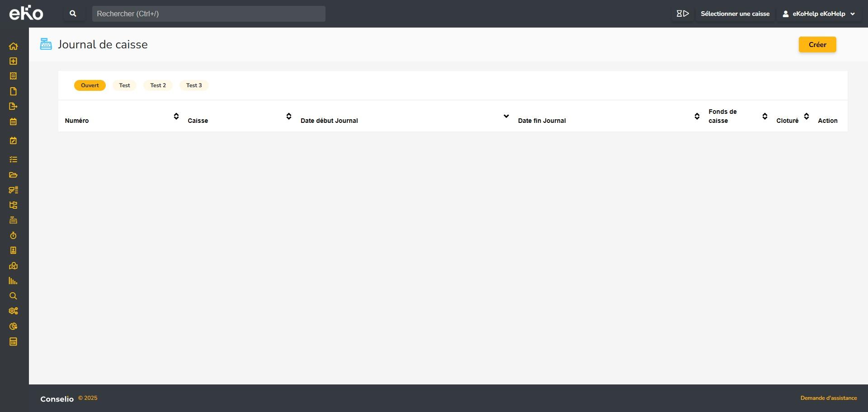Click the hourglass play icon in header
The height and width of the screenshot is (412, 868).
(x=682, y=14)
